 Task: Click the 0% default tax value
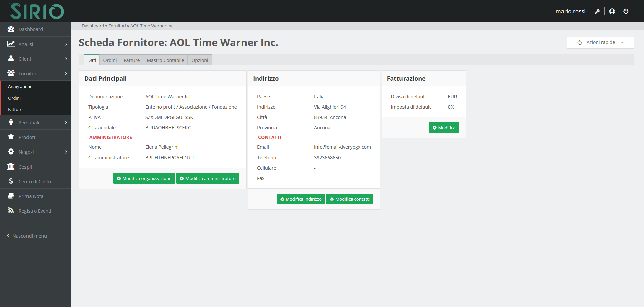451,107
